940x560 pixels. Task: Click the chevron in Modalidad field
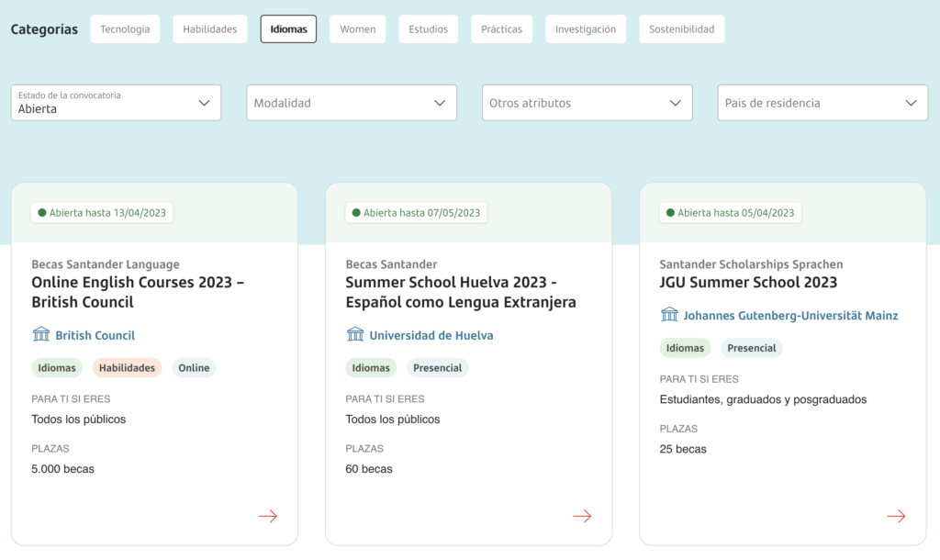point(440,103)
